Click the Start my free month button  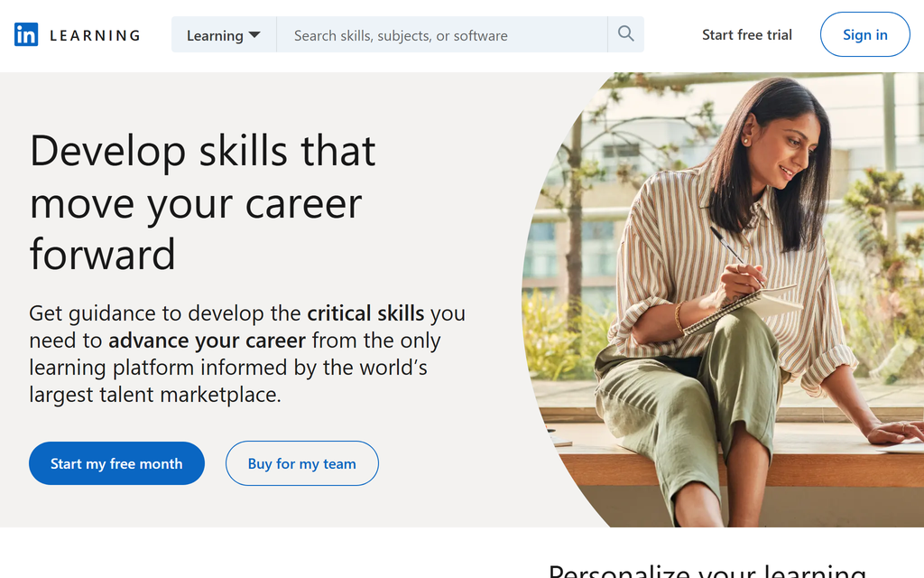116,463
